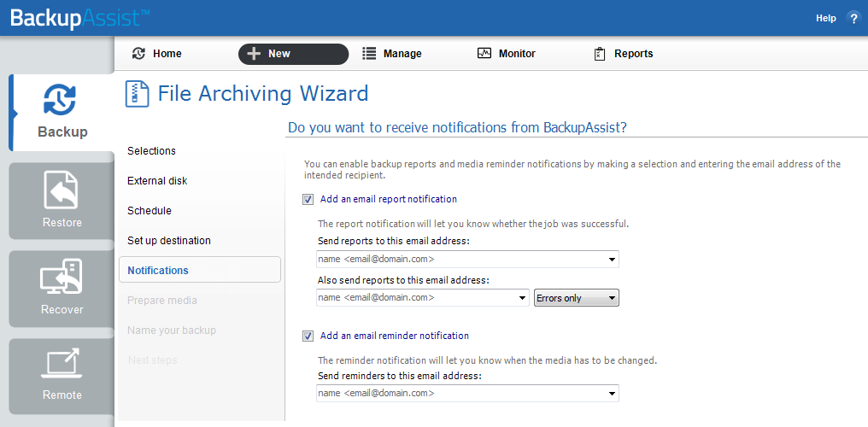Click the Prepare media step
The width and height of the screenshot is (868, 427).
(x=162, y=301)
